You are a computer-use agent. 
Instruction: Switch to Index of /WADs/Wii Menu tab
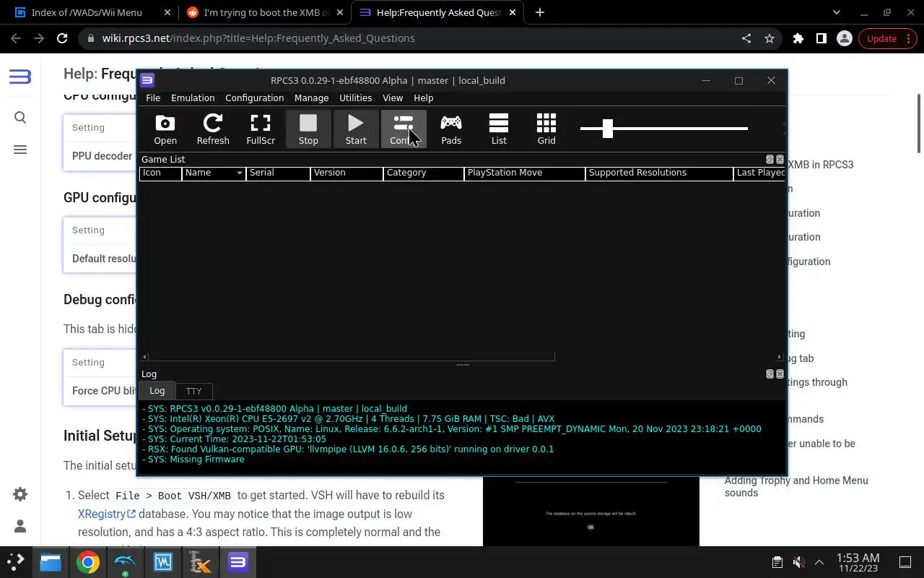tap(87, 12)
